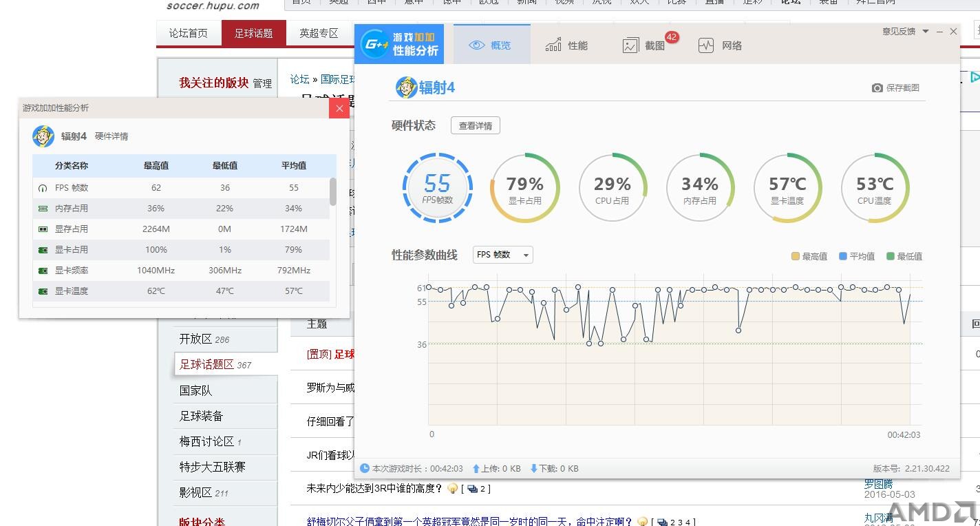Click the 1040MHz 显卡频率 max value
Viewport: 980px width, 526px height.
[156, 271]
